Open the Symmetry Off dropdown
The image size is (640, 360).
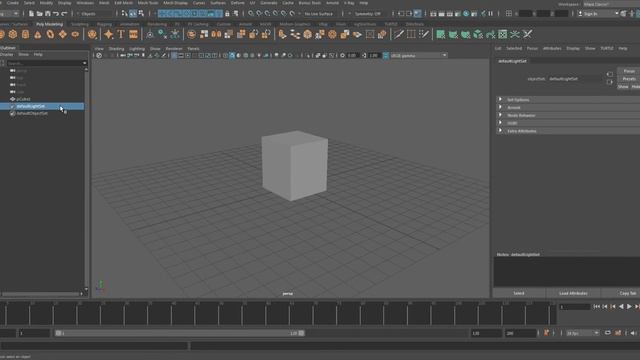368,13
